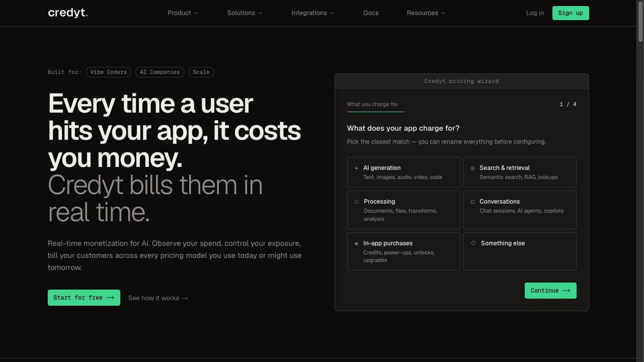644x362 pixels.
Task: Expand the Resources dropdown menu
Action: point(426,13)
